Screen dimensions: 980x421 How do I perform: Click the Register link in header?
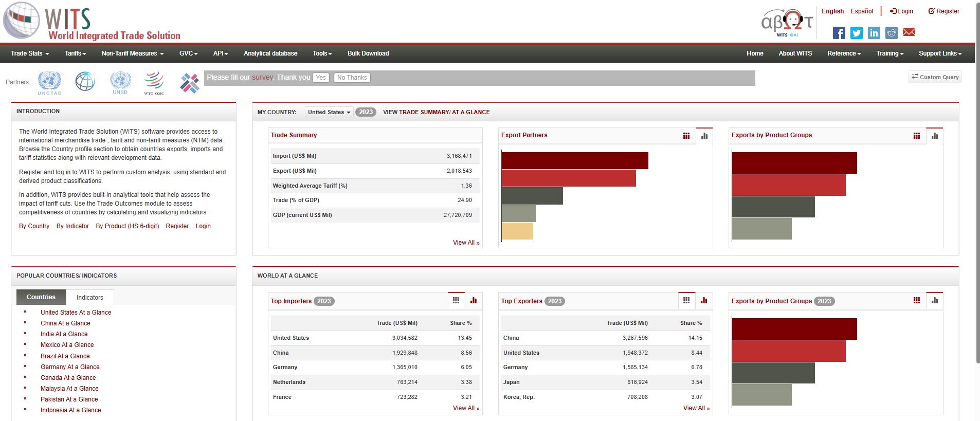(x=943, y=11)
